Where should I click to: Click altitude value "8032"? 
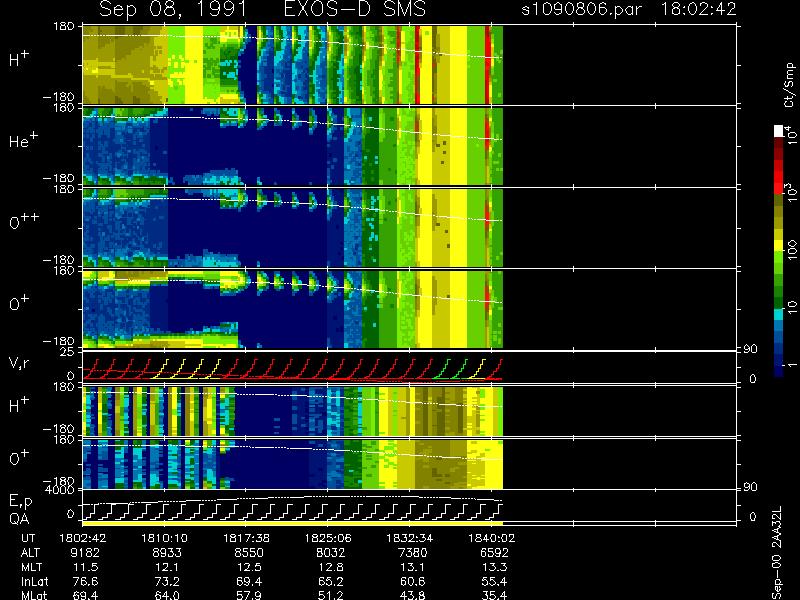point(331,552)
